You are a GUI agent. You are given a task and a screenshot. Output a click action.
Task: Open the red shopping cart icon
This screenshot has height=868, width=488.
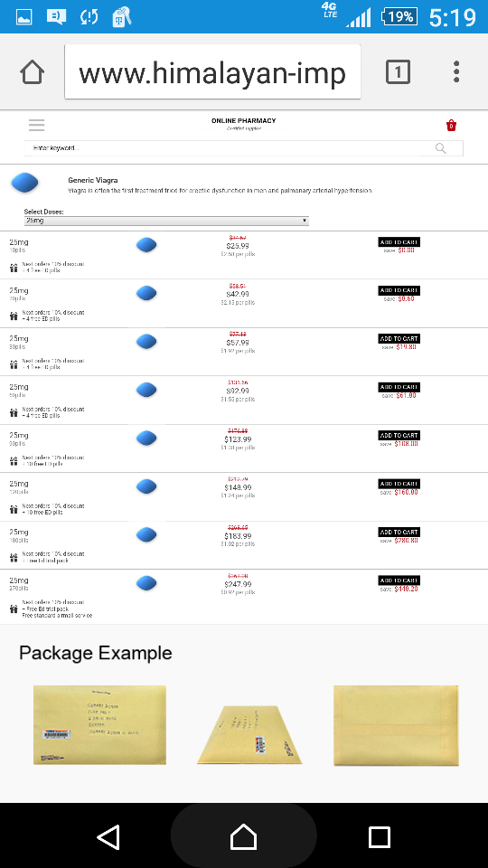451,126
